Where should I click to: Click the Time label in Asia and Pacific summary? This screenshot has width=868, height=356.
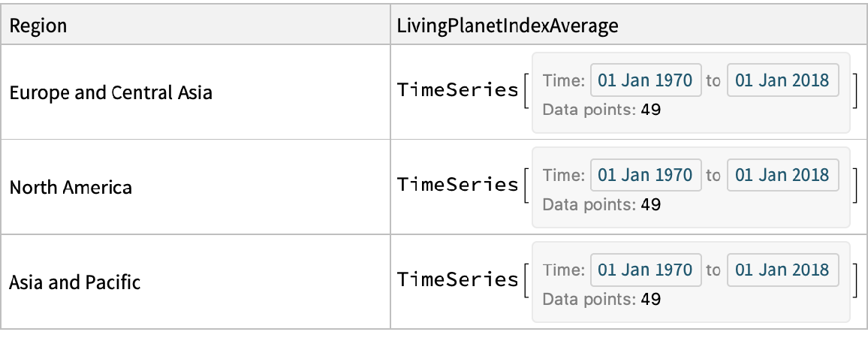[x=563, y=270]
